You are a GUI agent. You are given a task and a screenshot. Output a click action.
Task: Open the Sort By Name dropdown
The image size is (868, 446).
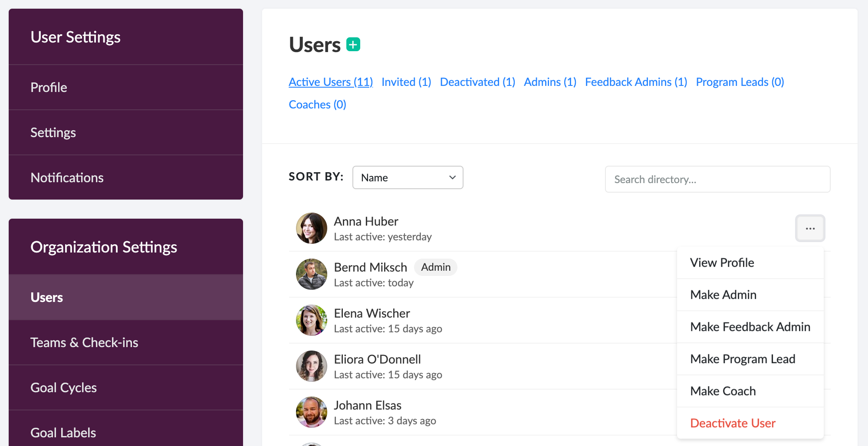[x=408, y=177]
